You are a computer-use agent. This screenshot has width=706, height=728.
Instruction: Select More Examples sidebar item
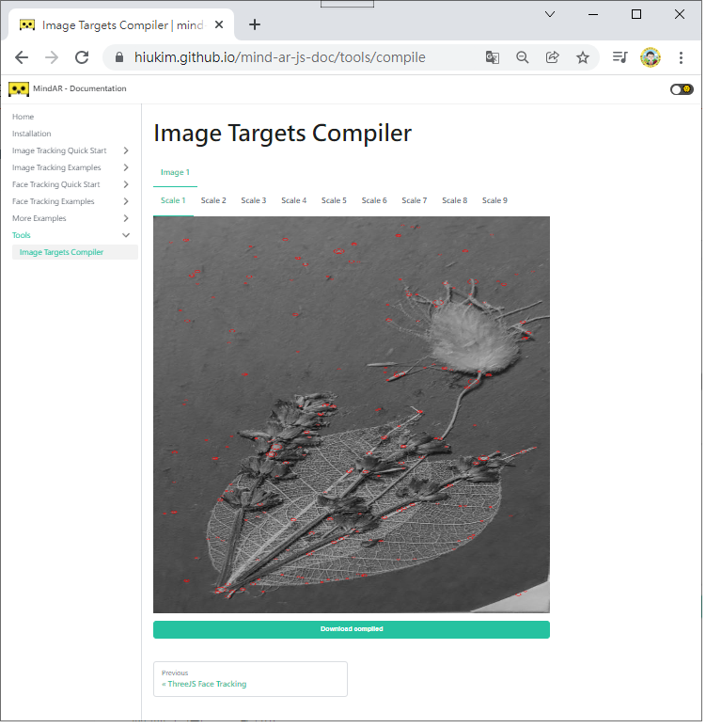[39, 218]
